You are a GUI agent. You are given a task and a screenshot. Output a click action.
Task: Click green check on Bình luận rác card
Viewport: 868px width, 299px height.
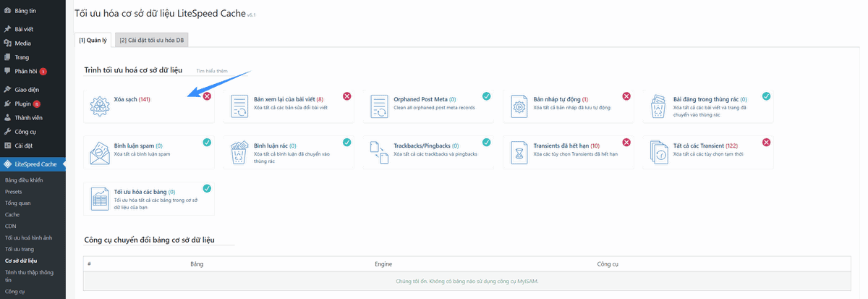[x=346, y=142]
